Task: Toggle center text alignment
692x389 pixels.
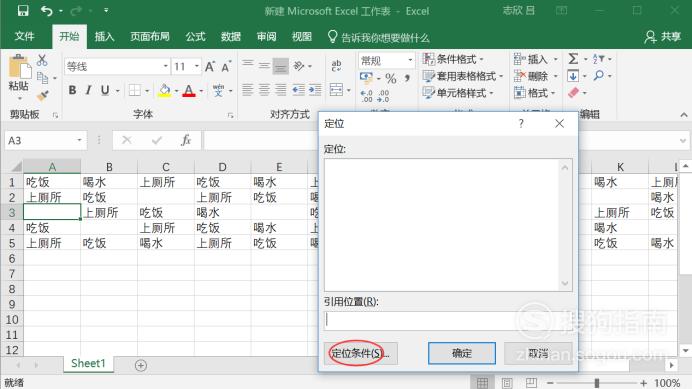Action: tap(264, 91)
